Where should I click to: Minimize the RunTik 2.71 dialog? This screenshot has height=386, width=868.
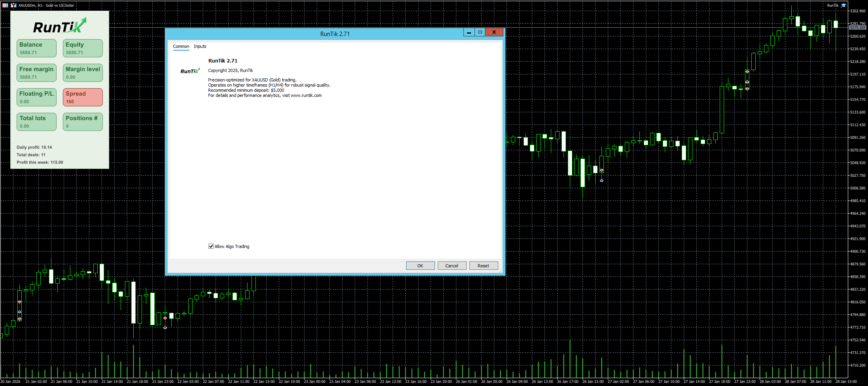point(469,32)
